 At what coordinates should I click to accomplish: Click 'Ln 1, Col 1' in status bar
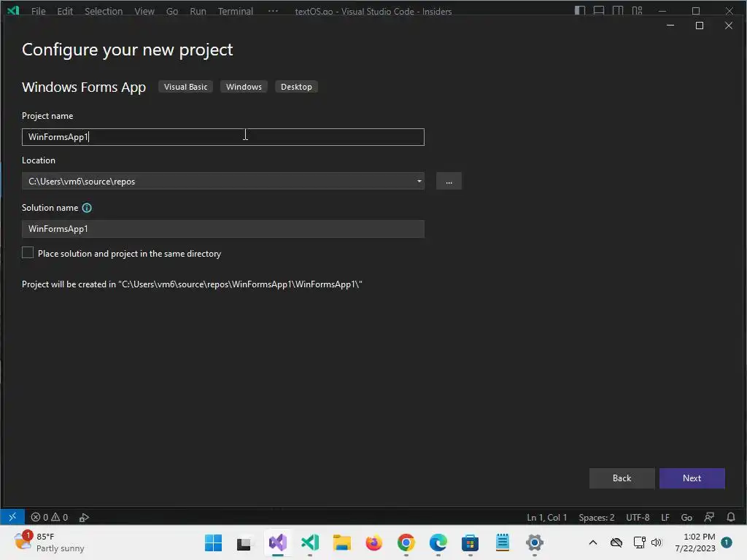tap(546, 517)
